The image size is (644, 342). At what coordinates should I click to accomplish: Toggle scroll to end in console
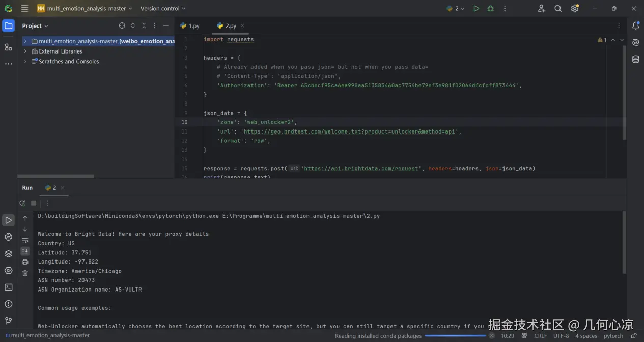[25, 251]
